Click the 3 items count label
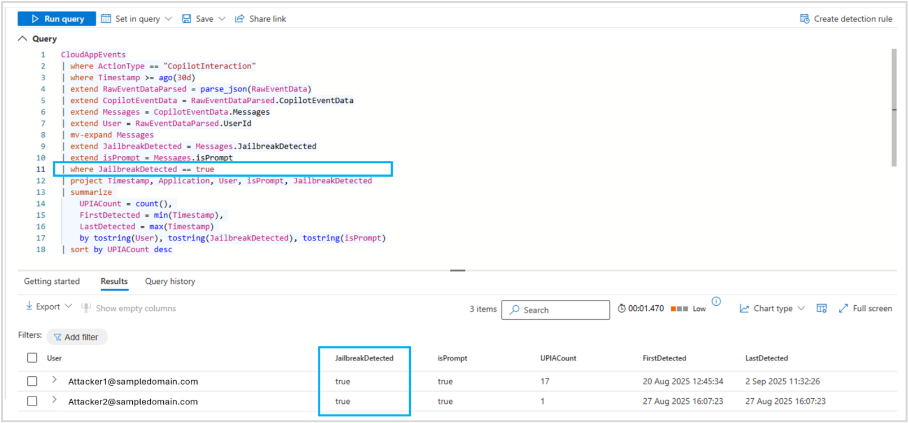This screenshot has width=909, height=423. 483,309
